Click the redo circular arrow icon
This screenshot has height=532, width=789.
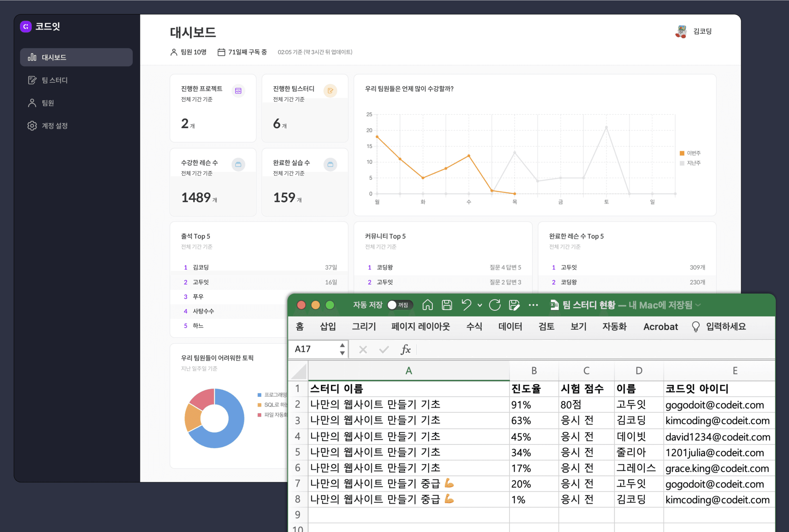click(x=495, y=305)
